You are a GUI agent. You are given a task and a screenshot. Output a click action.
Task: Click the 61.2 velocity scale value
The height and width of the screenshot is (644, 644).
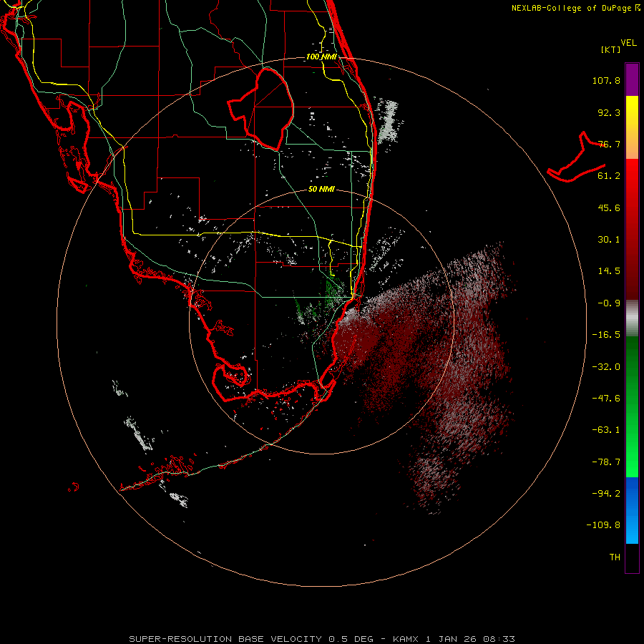(x=609, y=176)
